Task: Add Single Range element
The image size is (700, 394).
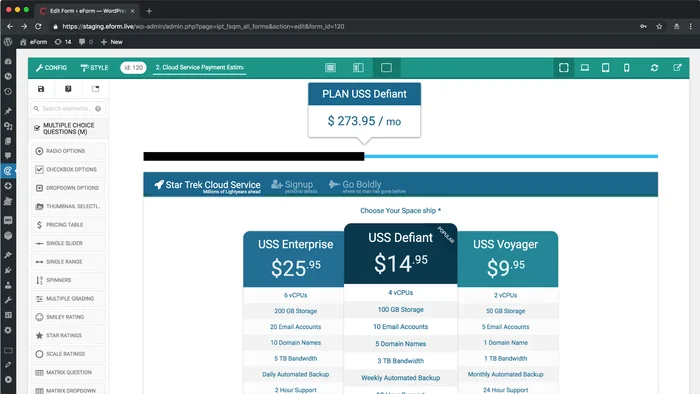Action: click(68, 261)
